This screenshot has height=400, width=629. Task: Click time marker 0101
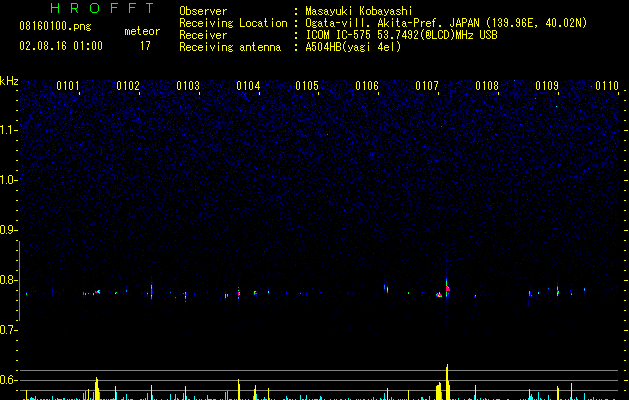pos(68,86)
